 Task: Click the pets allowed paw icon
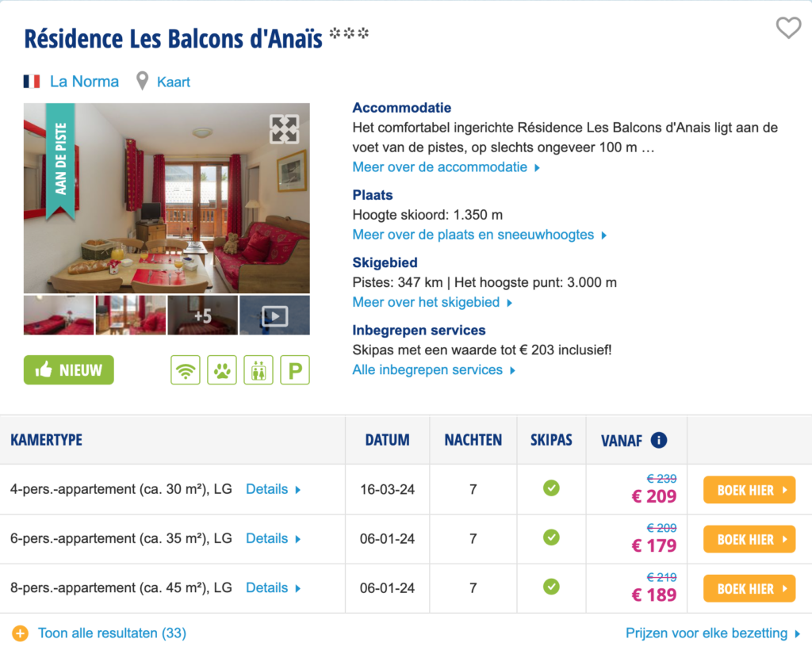[x=222, y=370]
